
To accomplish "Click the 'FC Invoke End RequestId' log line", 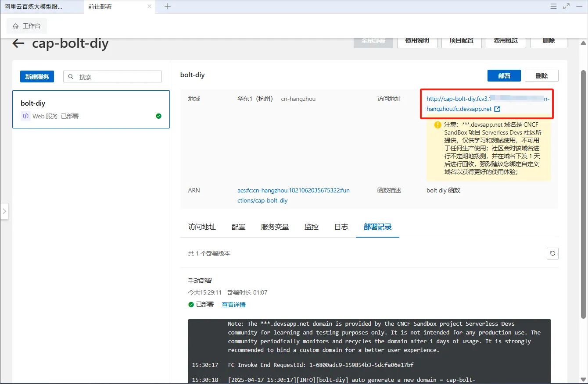I will point(321,365).
